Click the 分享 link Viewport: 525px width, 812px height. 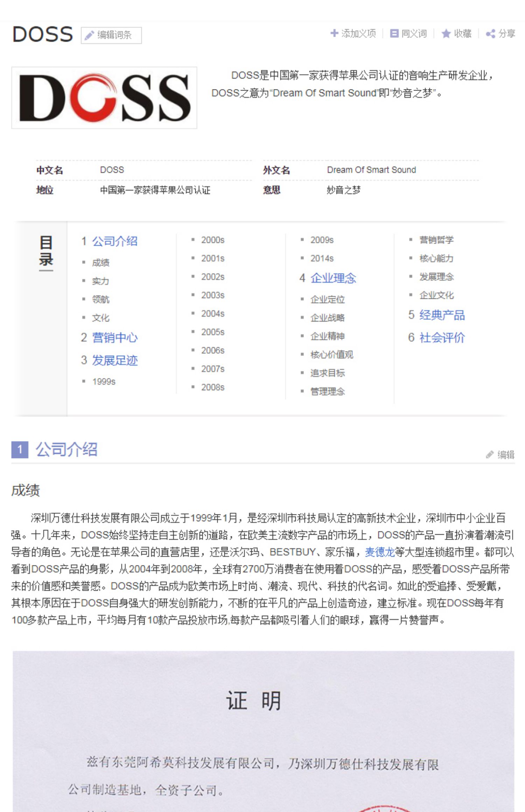point(500,34)
